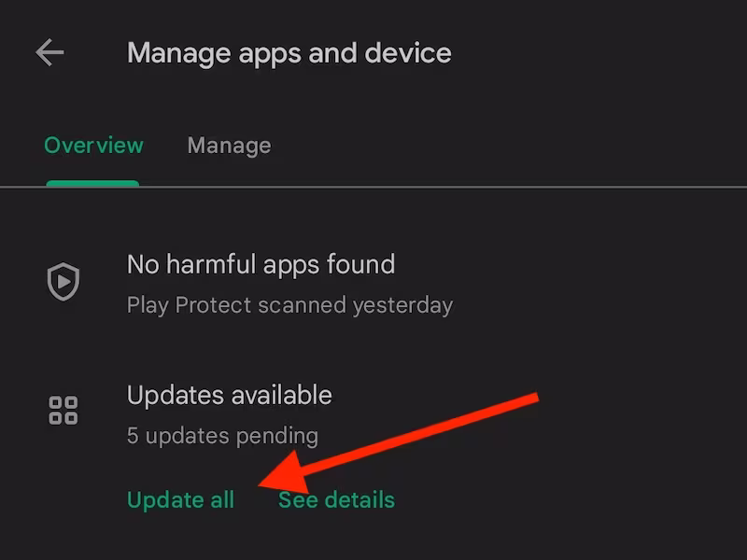Click the red arrow annotation's tail end
This screenshot has width=747, height=560.
click(534, 399)
